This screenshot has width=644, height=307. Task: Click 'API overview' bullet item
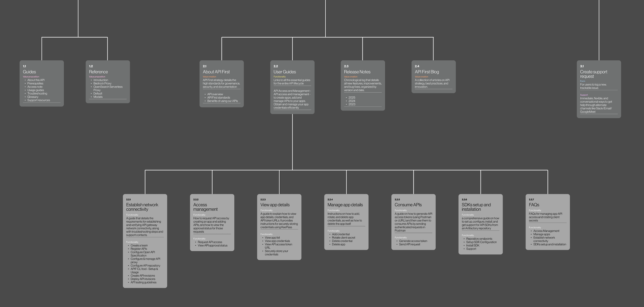click(215, 94)
